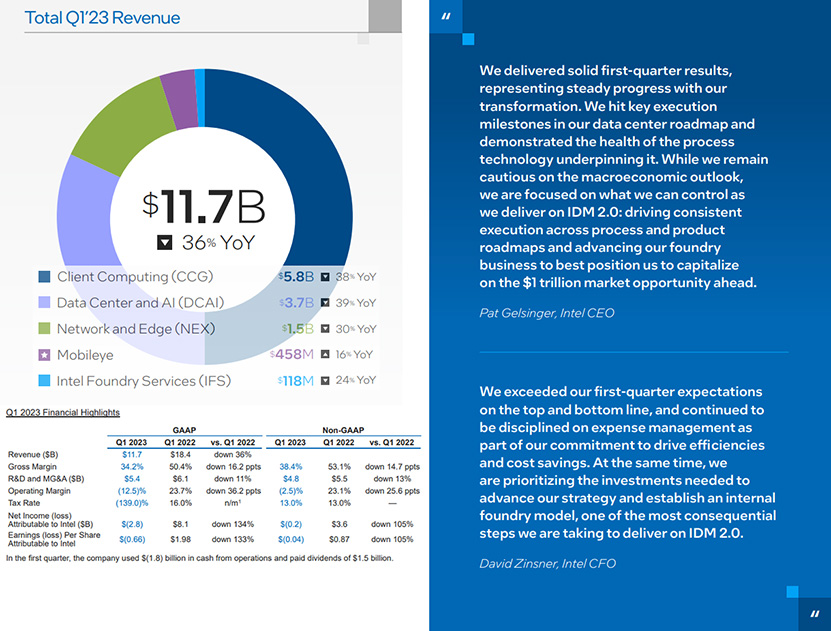Click the $11.7B total in the donut center
Viewport: 831px width, 631px height.
click(x=204, y=206)
